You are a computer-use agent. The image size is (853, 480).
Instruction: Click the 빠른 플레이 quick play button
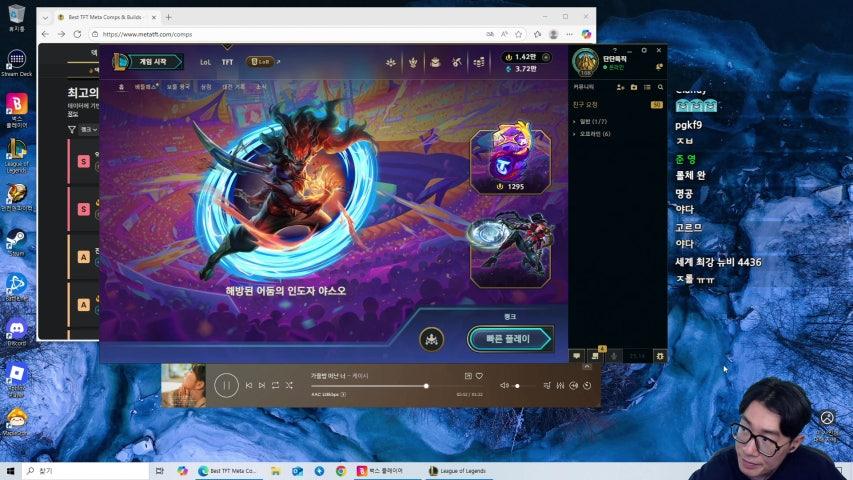click(x=510, y=339)
